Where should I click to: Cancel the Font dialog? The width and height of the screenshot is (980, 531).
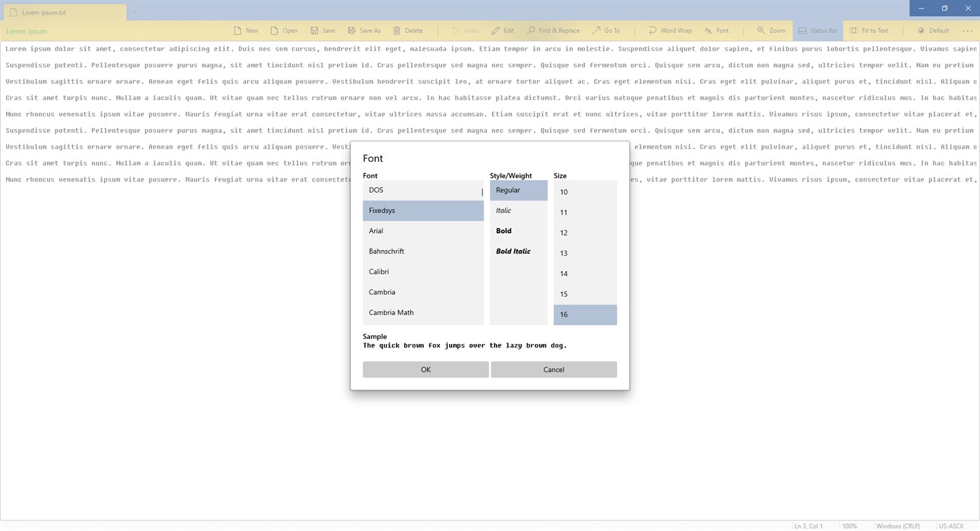coord(553,369)
